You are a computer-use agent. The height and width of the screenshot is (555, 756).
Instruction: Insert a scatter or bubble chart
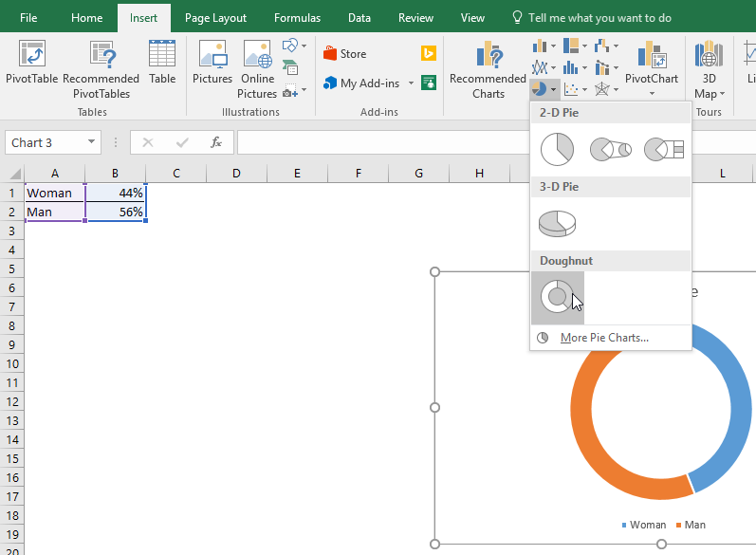[x=571, y=89]
